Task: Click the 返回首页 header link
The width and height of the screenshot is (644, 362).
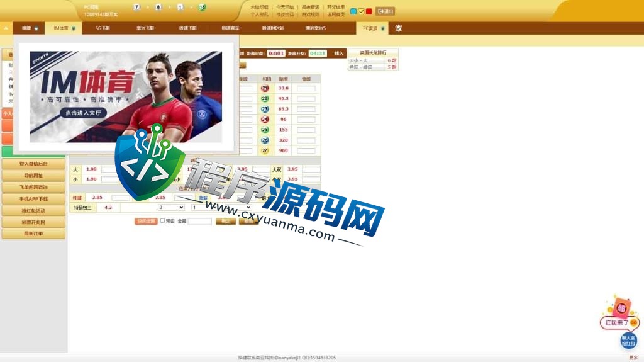Action: (x=336, y=14)
